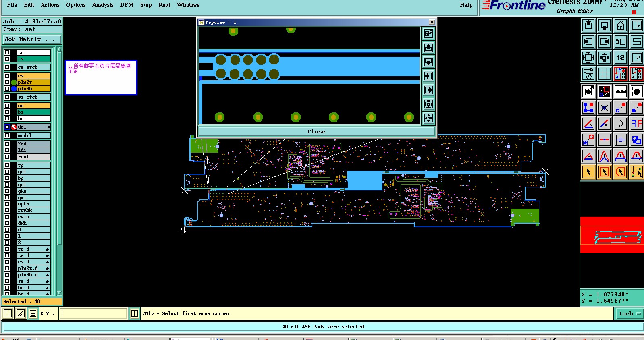Open the DFM menu
This screenshot has width=644, height=340.
127,5
